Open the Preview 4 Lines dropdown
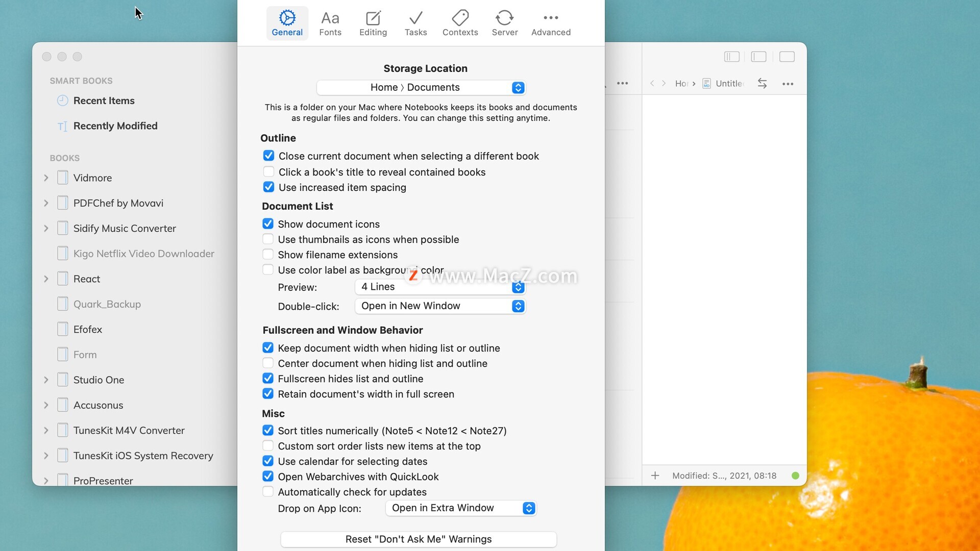Image resolution: width=980 pixels, height=551 pixels. point(440,287)
